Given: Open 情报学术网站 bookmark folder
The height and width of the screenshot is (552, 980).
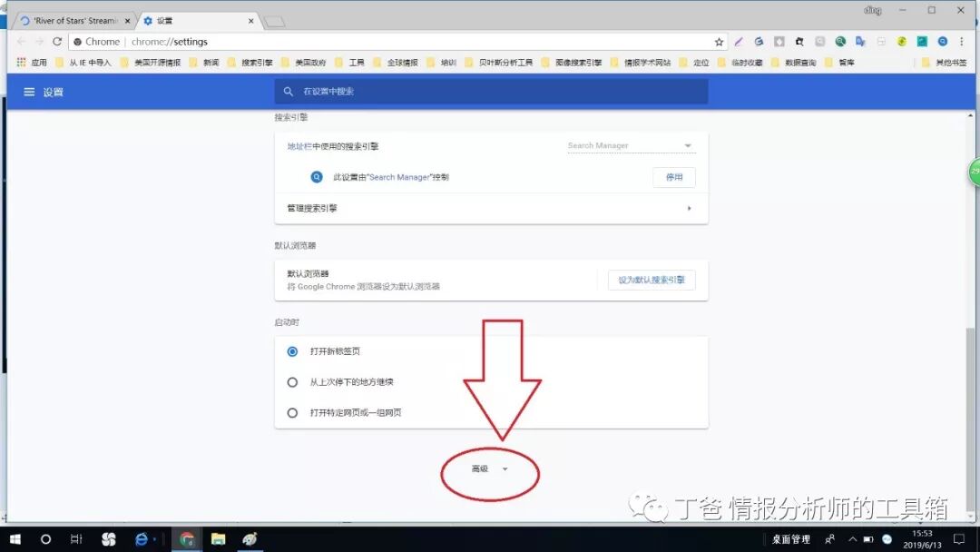Looking at the screenshot, I should (642, 63).
